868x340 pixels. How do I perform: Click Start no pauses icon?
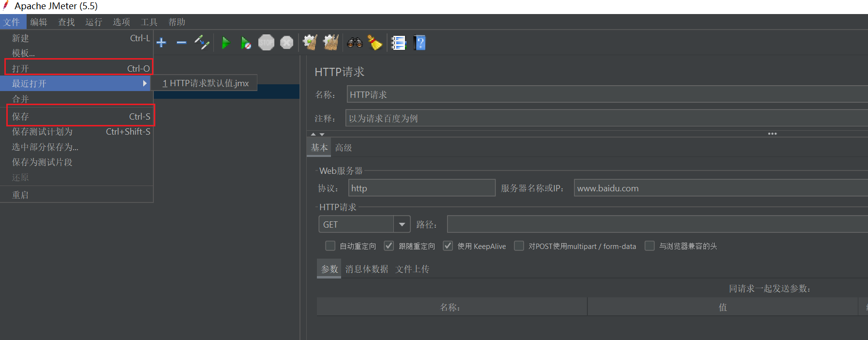(246, 43)
